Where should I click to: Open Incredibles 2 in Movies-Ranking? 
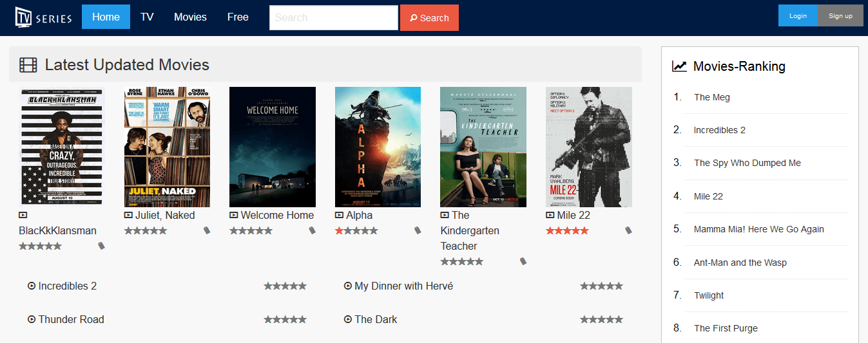[720, 130]
